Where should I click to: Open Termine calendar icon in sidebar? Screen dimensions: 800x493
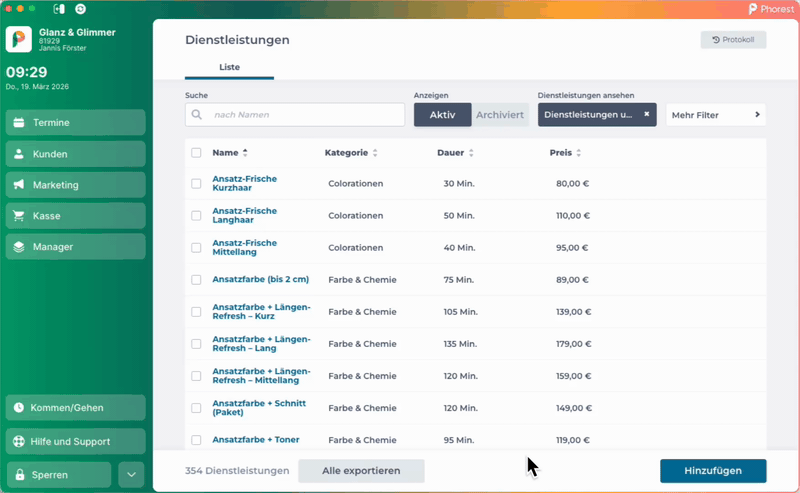[x=19, y=123]
